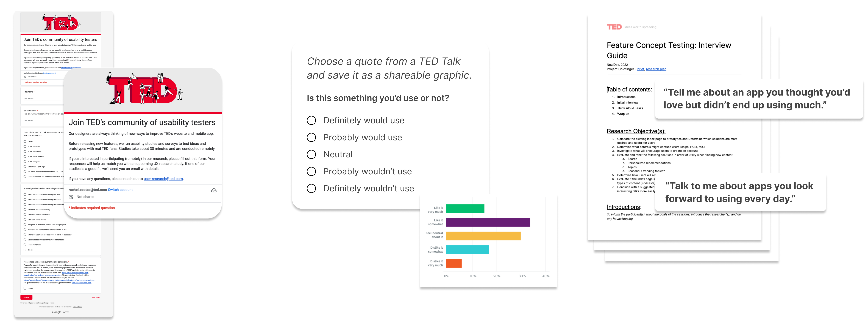Image resolution: width=868 pixels, height=328 pixels.
Task: Click the 'Clear form' link
Action: [95, 297]
